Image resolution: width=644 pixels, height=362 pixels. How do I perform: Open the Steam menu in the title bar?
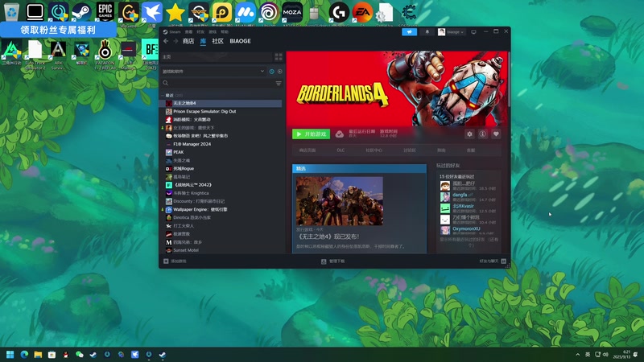[x=171, y=31]
